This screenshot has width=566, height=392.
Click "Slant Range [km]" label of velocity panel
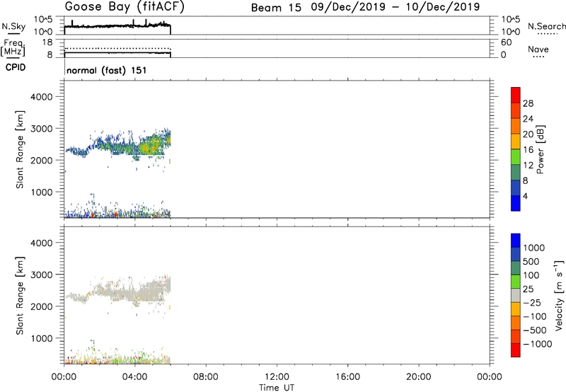[20, 296]
